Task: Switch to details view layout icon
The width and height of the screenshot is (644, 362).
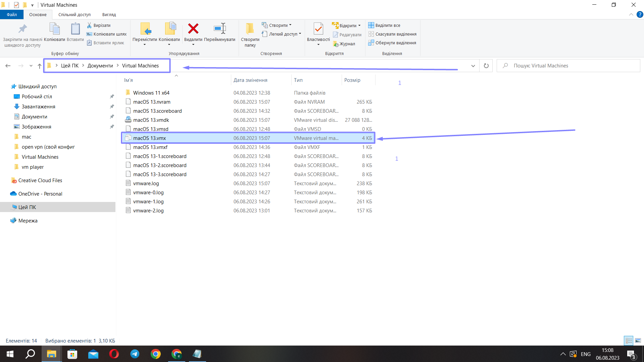Action: tap(629, 341)
